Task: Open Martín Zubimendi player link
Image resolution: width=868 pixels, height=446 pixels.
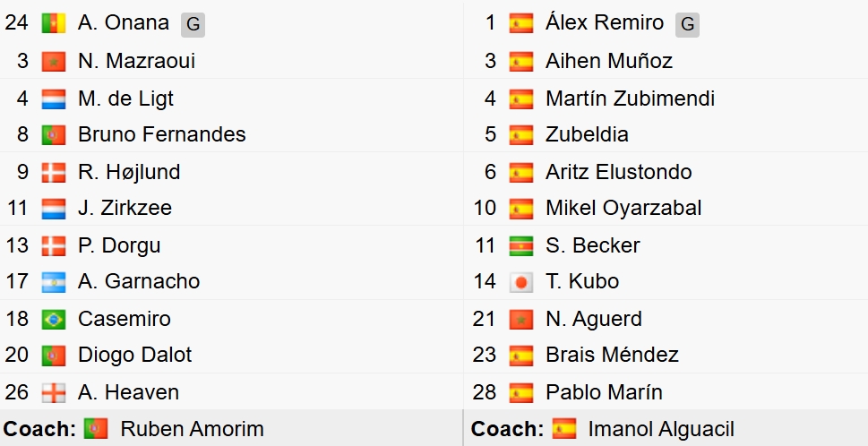Action: (x=630, y=99)
